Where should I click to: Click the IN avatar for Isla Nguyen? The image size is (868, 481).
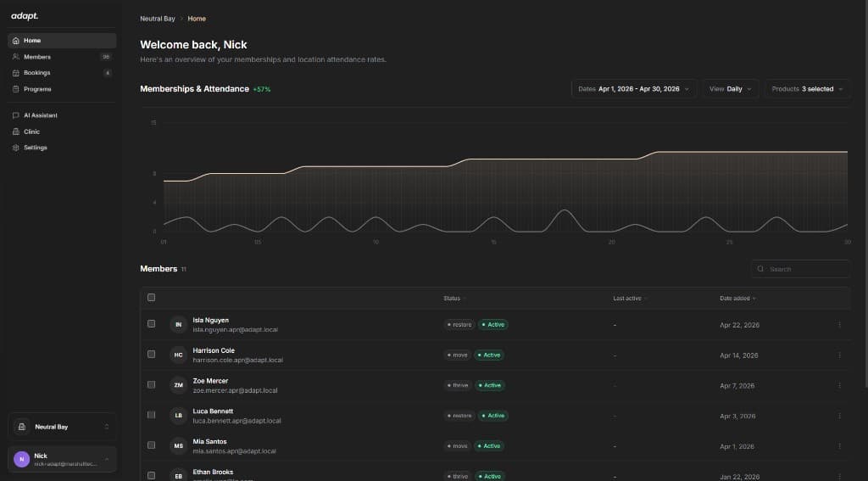(178, 325)
